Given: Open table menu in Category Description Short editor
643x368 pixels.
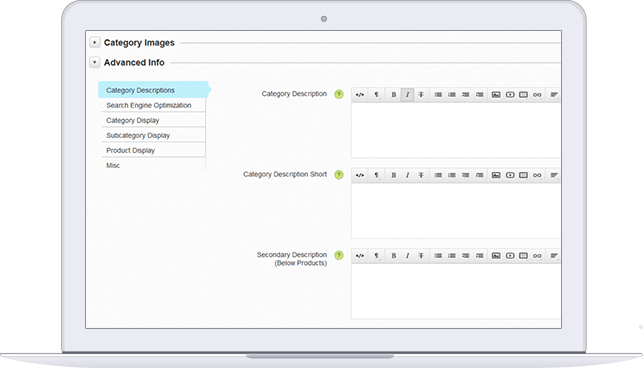Looking at the screenshot, I should (523, 175).
